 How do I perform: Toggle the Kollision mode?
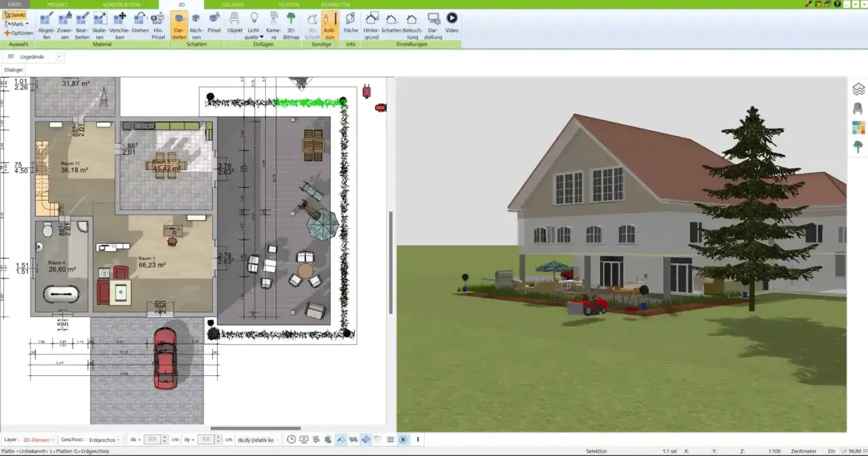coord(330,25)
